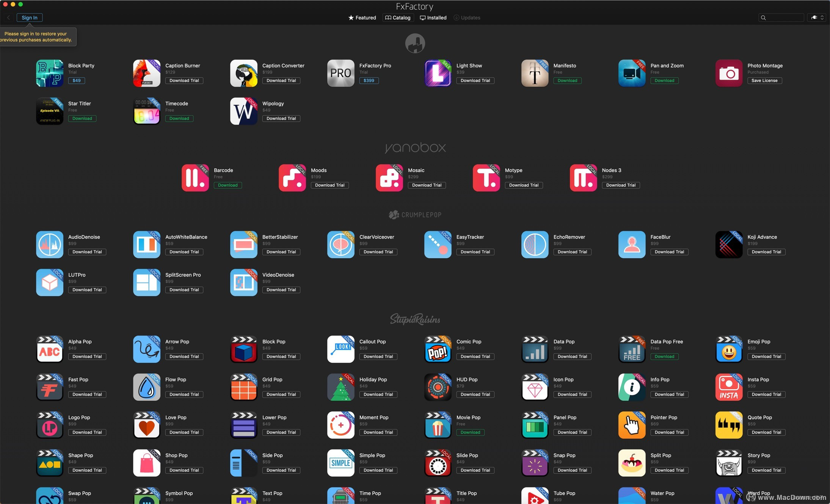Open the Quote Pop icon
This screenshot has height=504, width=830.
729,425
